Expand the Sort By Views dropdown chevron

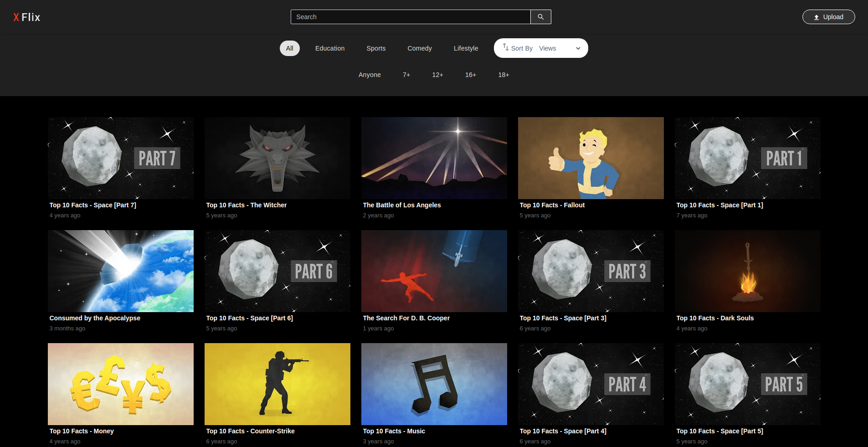click(578, 48)
